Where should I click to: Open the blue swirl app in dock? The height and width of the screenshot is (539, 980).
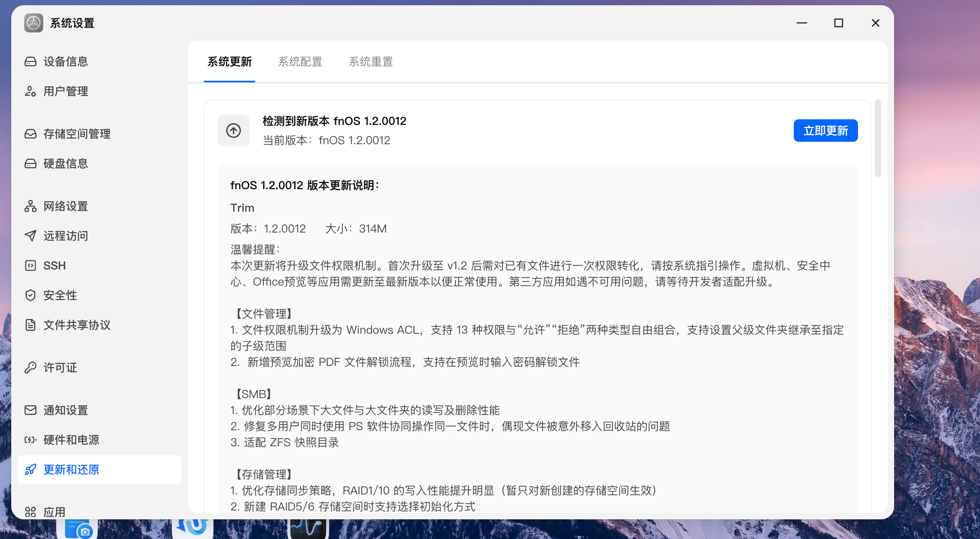click(193, 529)
